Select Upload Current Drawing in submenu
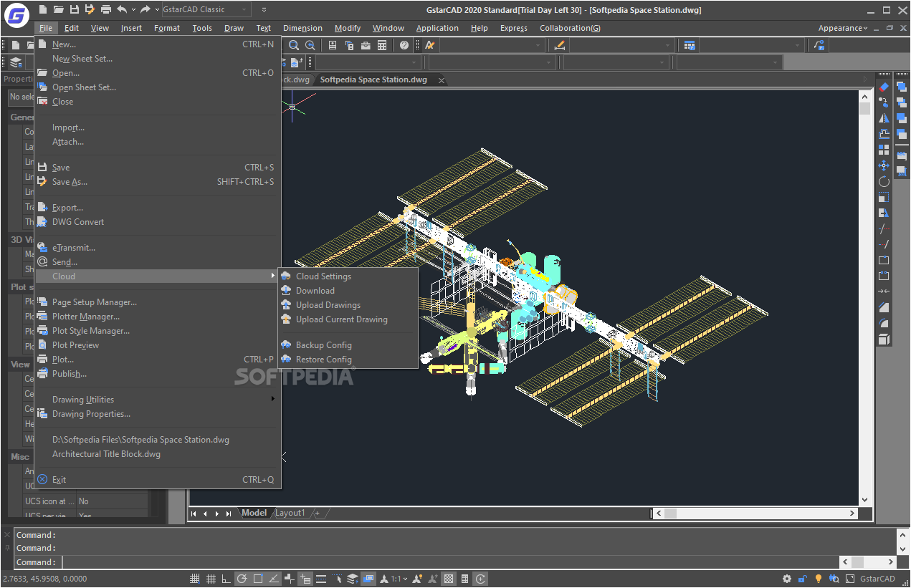Image resolution: width=911 pixels, height=588 pixels. coord(348,319)
